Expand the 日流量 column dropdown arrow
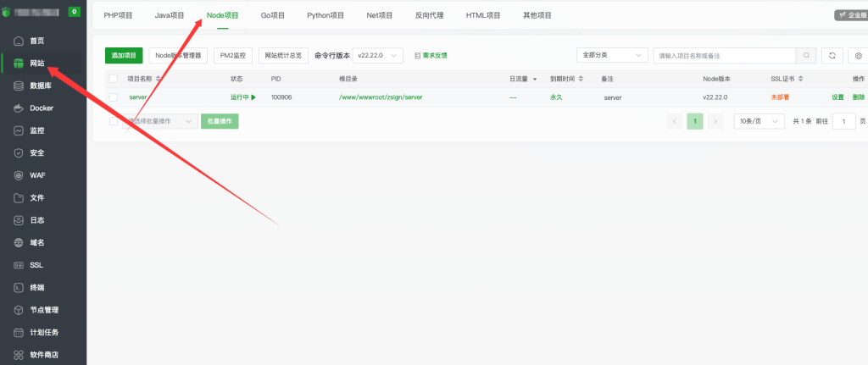Image resolution: width=868 pixels, height=365 pixels. click(535, 80)
